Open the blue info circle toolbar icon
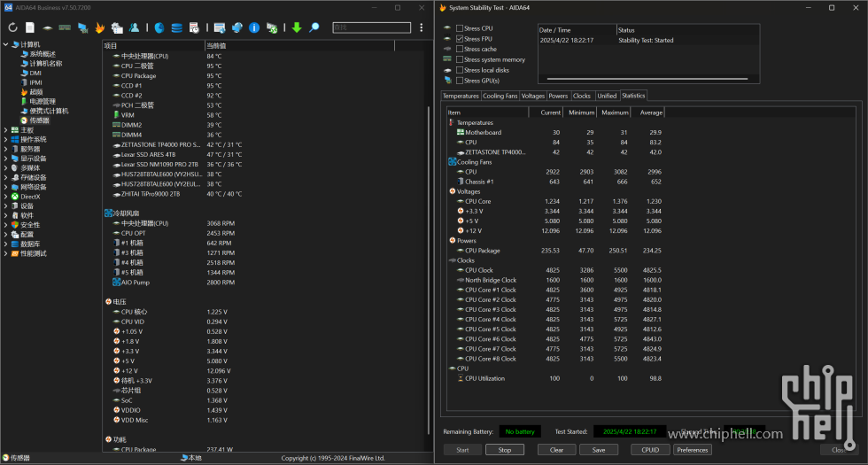 coord(254,27)
